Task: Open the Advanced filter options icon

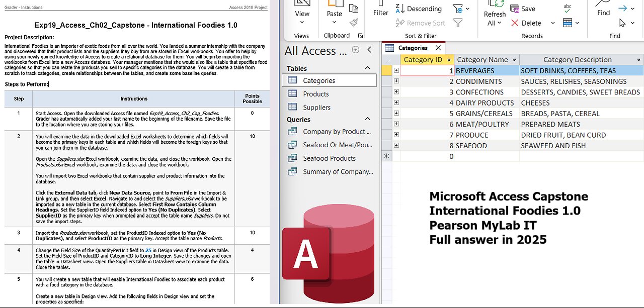Action: click(461, 9)
